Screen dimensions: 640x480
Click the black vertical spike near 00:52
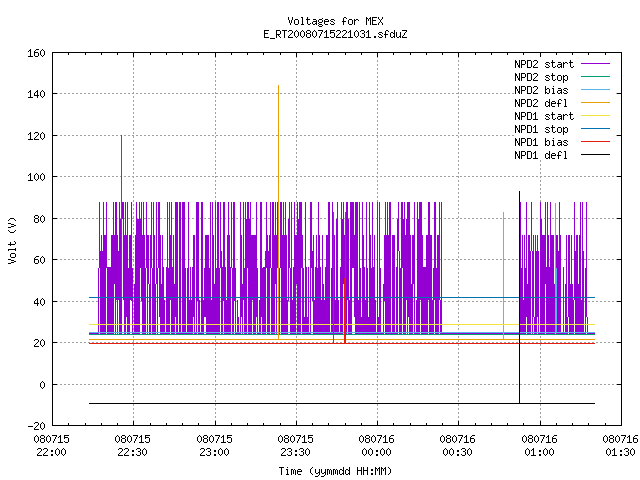[519, 297]
